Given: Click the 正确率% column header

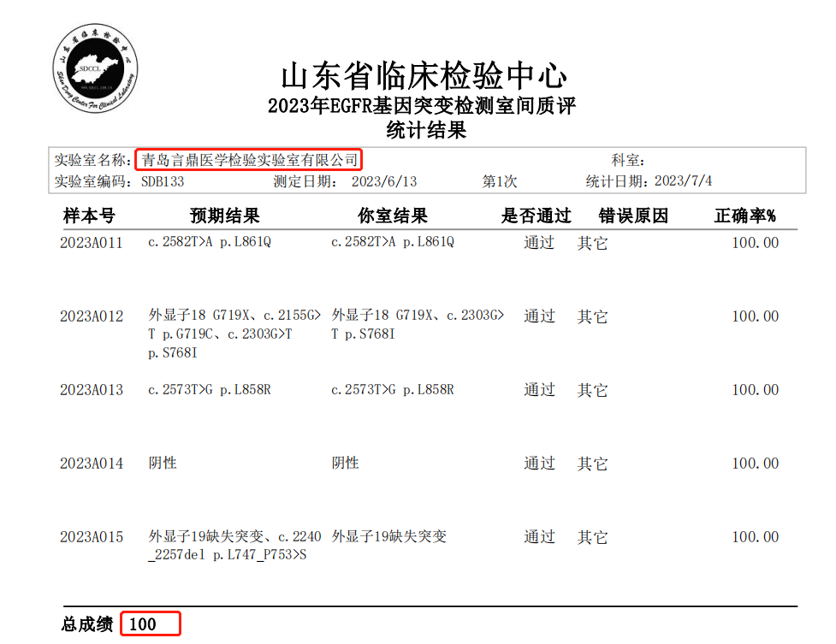Looking at the screenshot, I should click(744, 216).
